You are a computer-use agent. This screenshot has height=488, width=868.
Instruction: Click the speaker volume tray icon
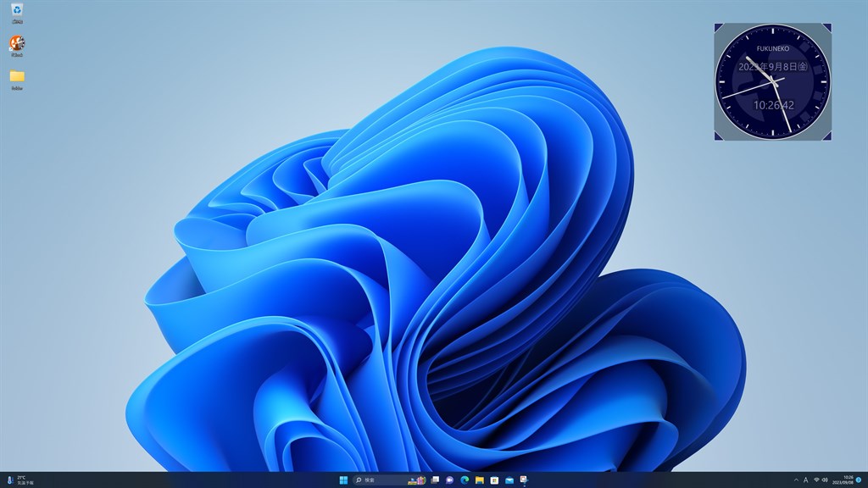(x=824, y=480)
